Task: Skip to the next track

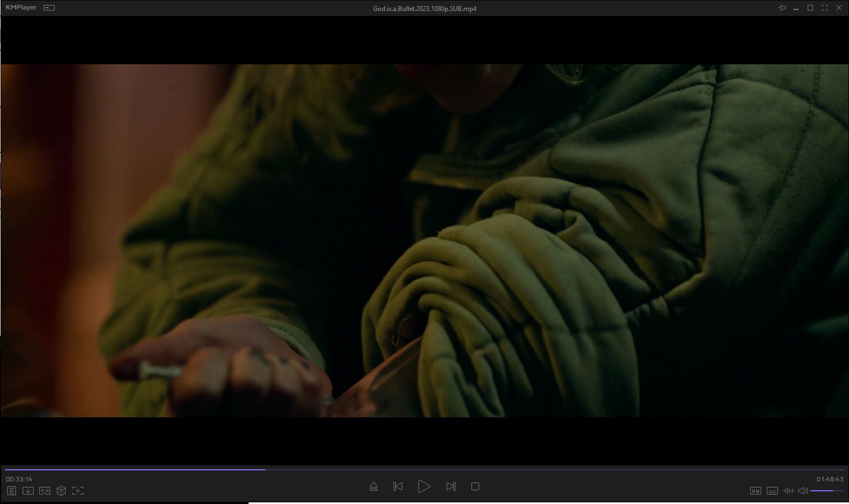Action: (x=451, y=486)
